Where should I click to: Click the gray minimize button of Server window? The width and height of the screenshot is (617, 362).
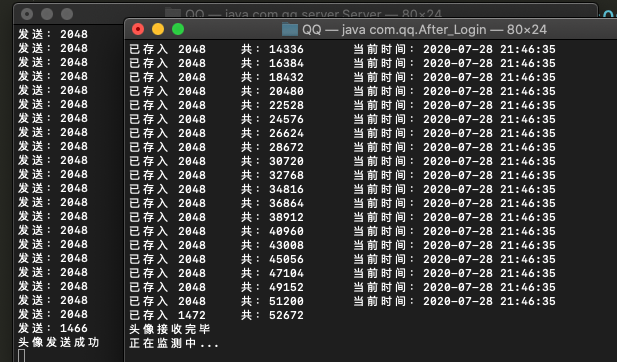47,14
